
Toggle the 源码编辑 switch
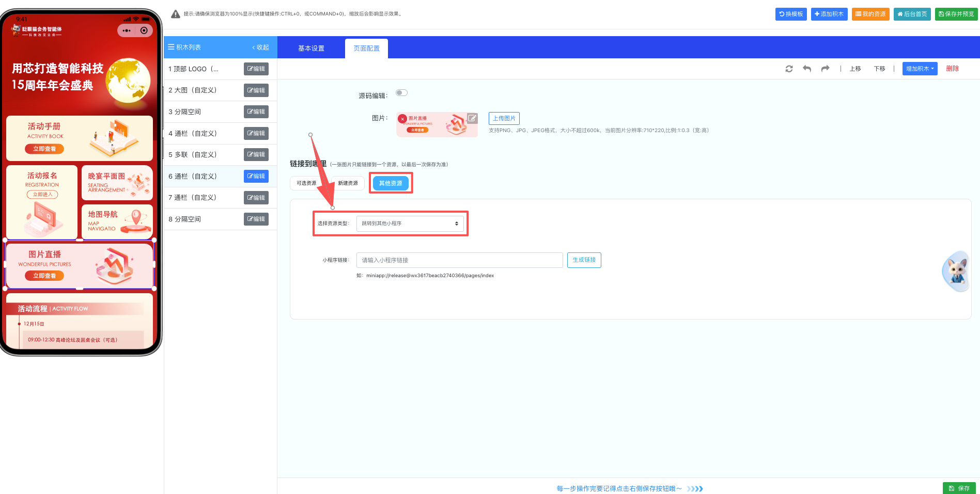(x=401, y=93)
